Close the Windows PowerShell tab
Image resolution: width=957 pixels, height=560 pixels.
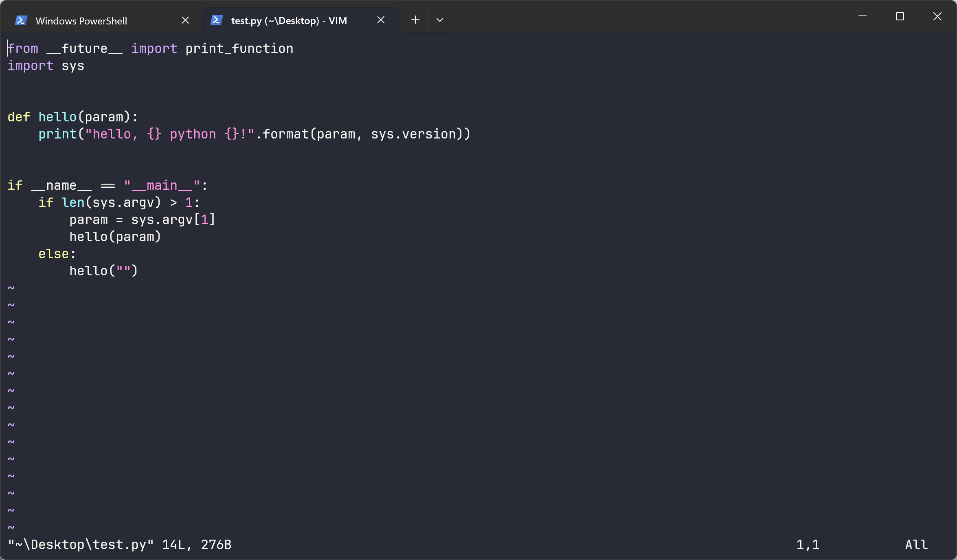(x=185, y=20)
